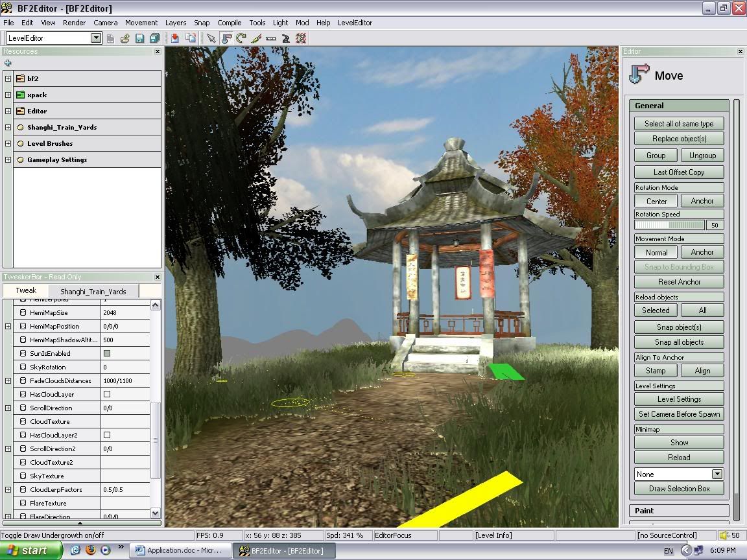747x560 pixels.
Task: Click the Reset Anchor button
Action: (x=679, y=282)
